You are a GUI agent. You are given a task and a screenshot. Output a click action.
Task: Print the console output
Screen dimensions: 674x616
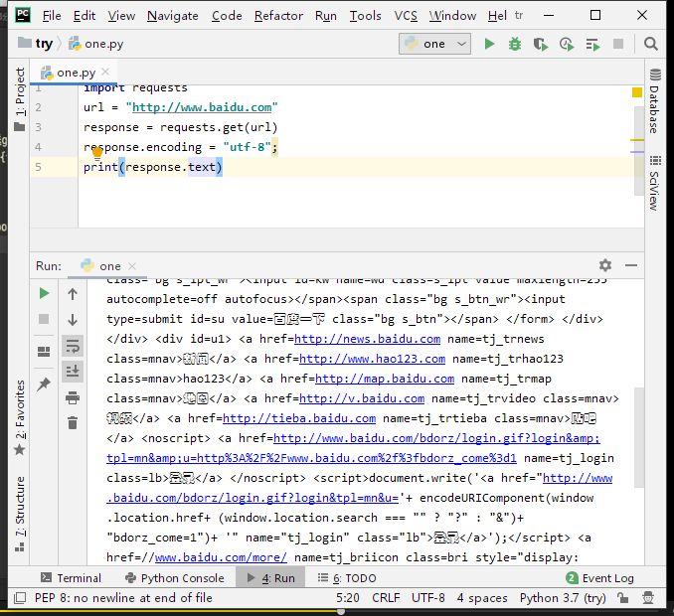pyautogui.click(x=73, y=397)
